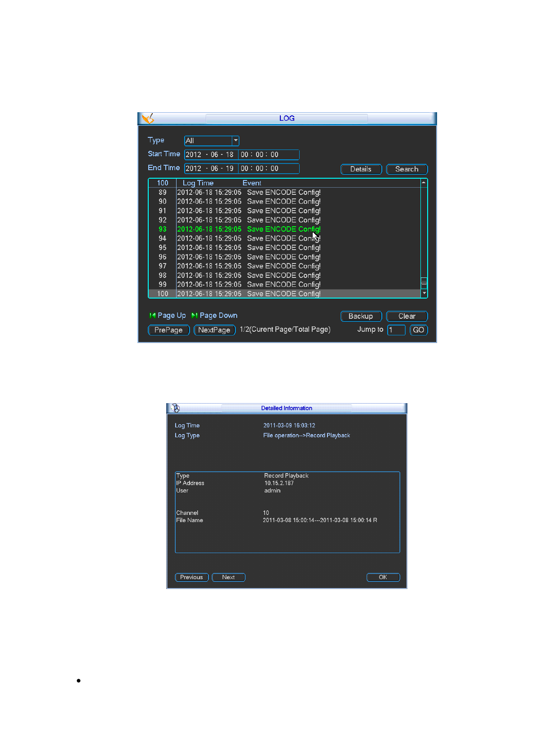Click the Start Time date field
535x756 pixels.
211,154
